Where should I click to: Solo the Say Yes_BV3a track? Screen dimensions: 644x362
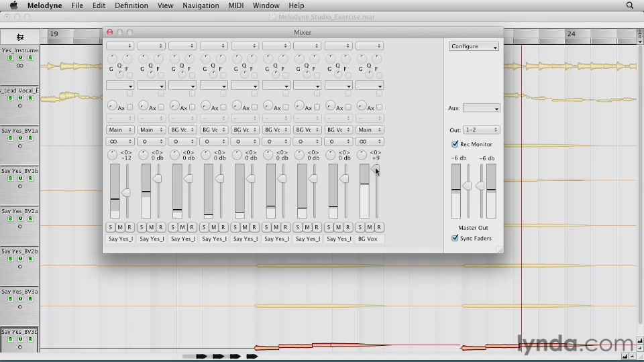[10, 299]
